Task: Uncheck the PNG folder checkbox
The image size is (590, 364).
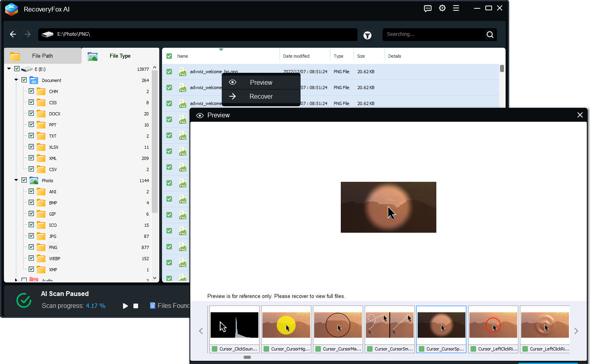Action: click(31, 247)
